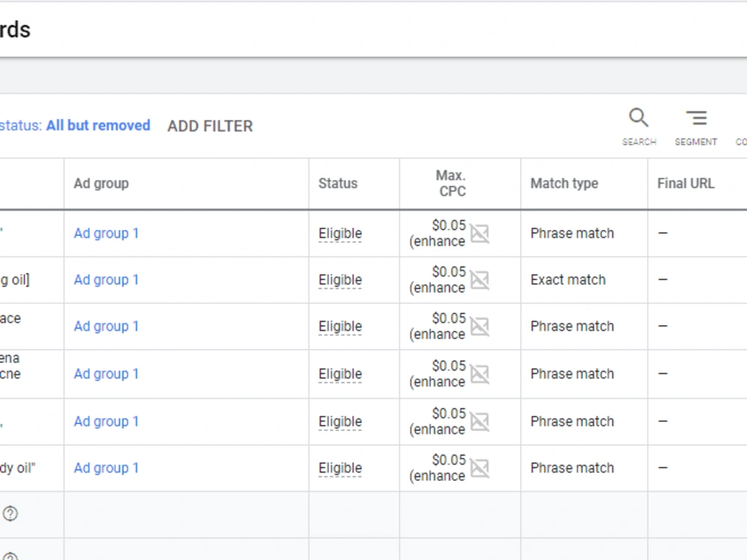The height and width of the screenshot is (560, 747).
Task: Click the $0.05 Max CPC in the 'dy oil' row
Action: (449, 460)
